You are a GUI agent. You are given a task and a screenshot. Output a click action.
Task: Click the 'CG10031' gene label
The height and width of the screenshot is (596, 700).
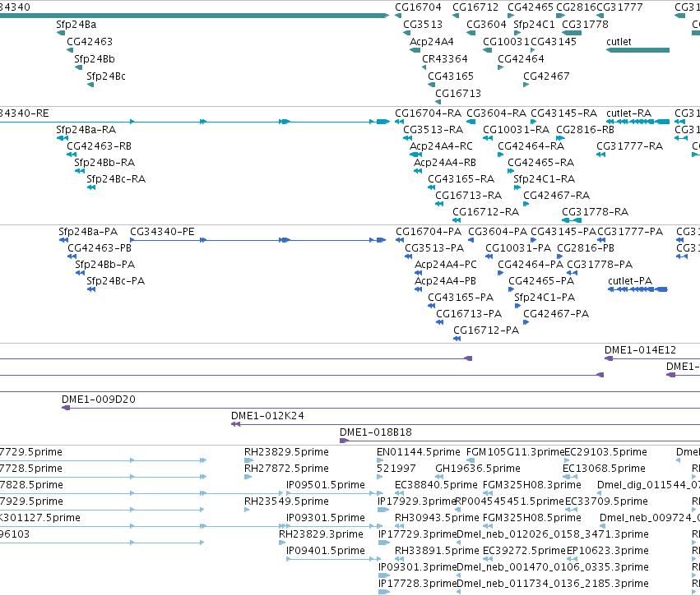[506, 42]
